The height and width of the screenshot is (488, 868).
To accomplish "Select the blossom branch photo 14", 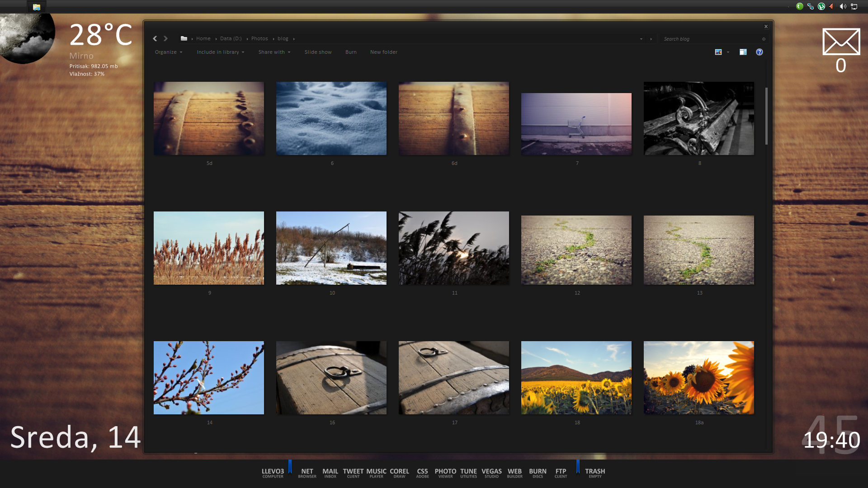I will [209, 378].
